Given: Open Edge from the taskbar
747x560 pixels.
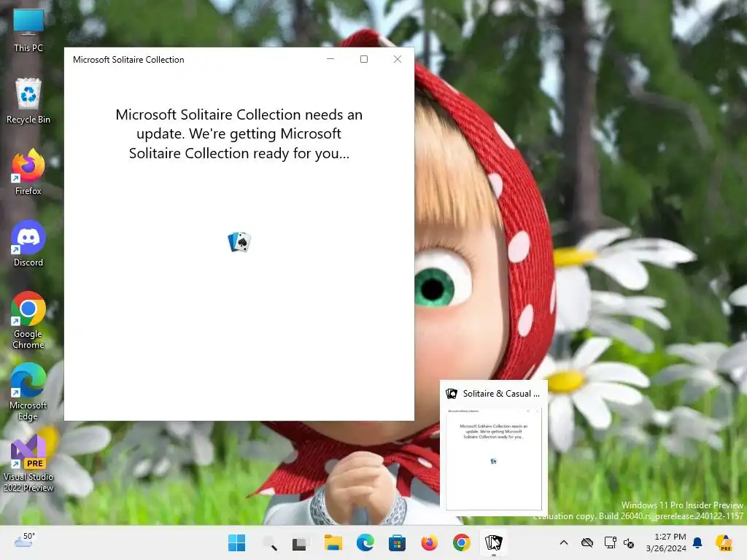Looking at the screenshot, I should 365,542.
